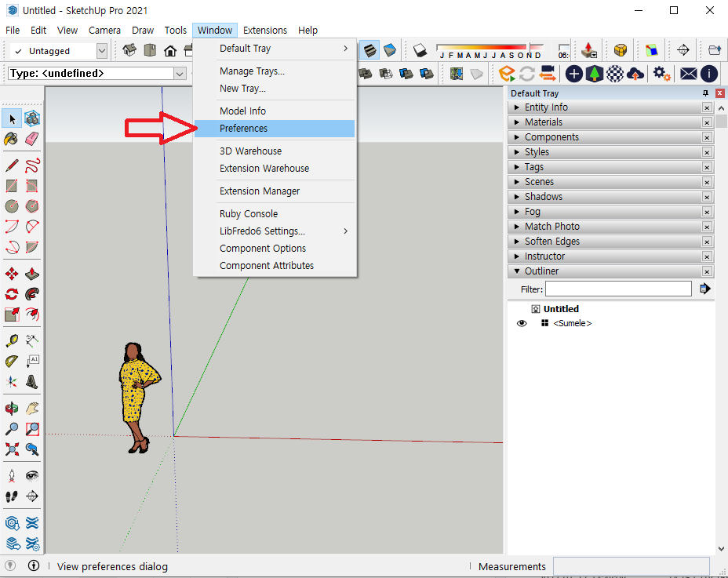Activate the 3D Text tool
This screenshot has width=728, height=578.
pos(32,382)
